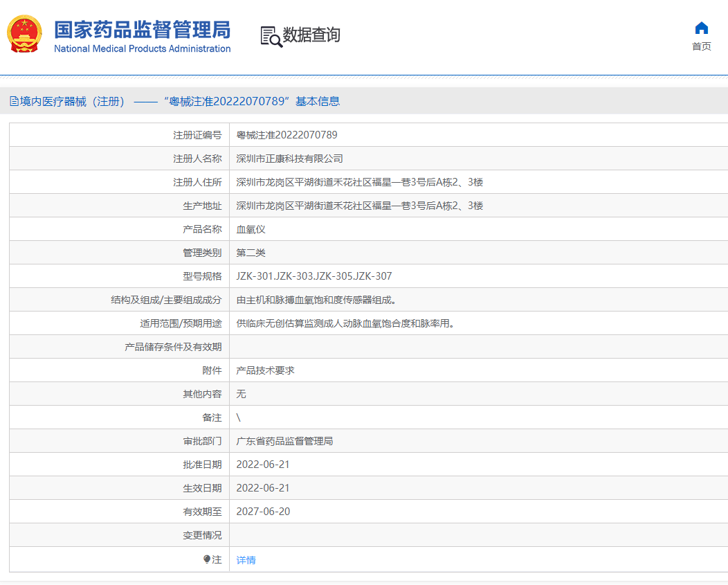
Task: Click effective date 2022-06-21 in 生效日期 row
Action: pyautogui.click(x=263, y=488)
